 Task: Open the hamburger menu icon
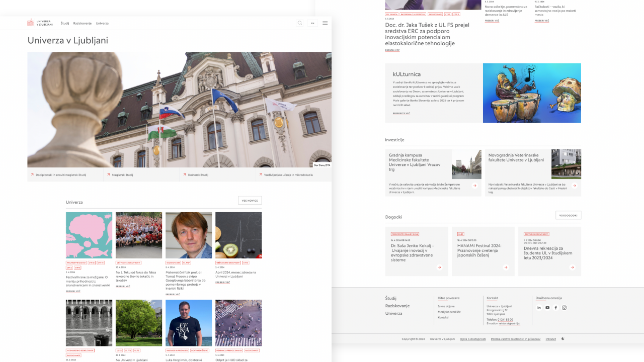325,23
